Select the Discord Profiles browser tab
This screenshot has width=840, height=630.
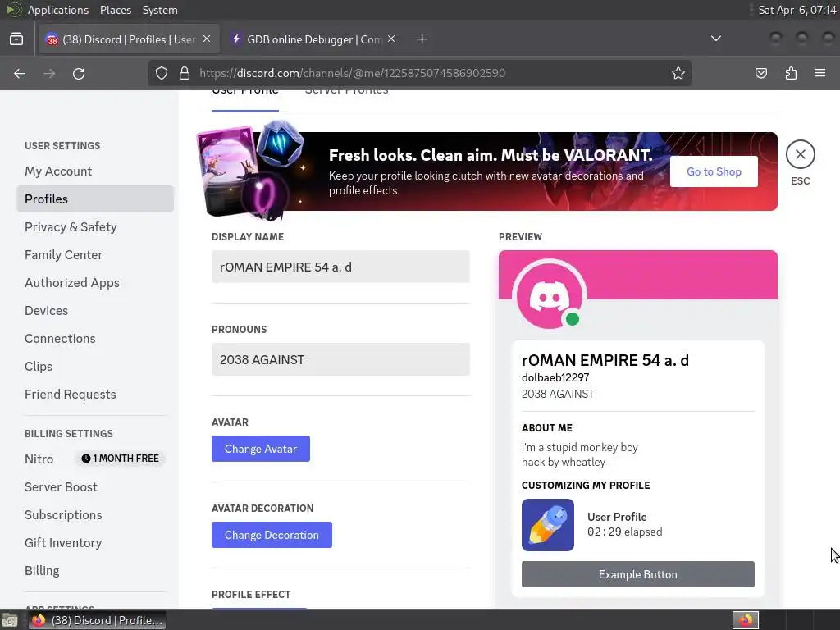(129, 39)
